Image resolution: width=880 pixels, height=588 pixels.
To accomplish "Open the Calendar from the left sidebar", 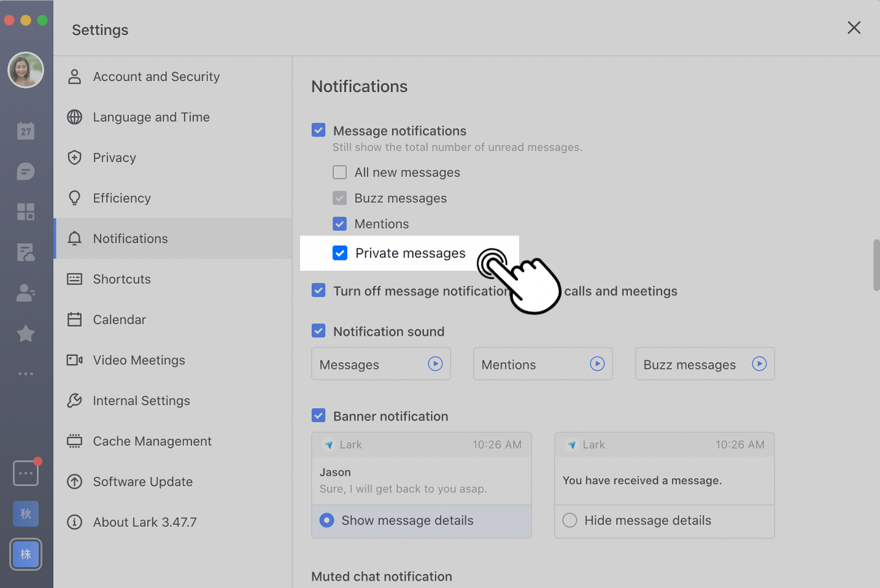I will (x=26, y=130).
